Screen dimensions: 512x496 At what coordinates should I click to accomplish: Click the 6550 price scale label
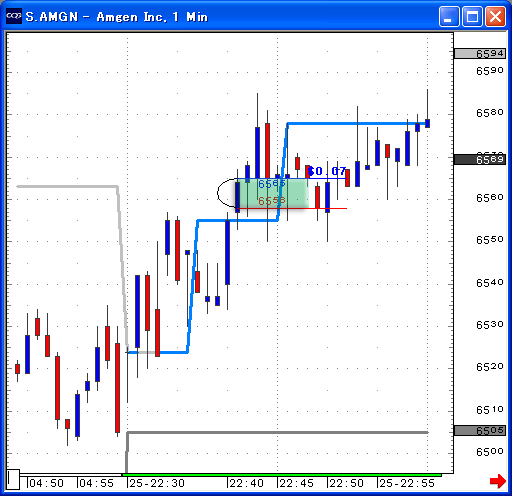click(490, 240)
